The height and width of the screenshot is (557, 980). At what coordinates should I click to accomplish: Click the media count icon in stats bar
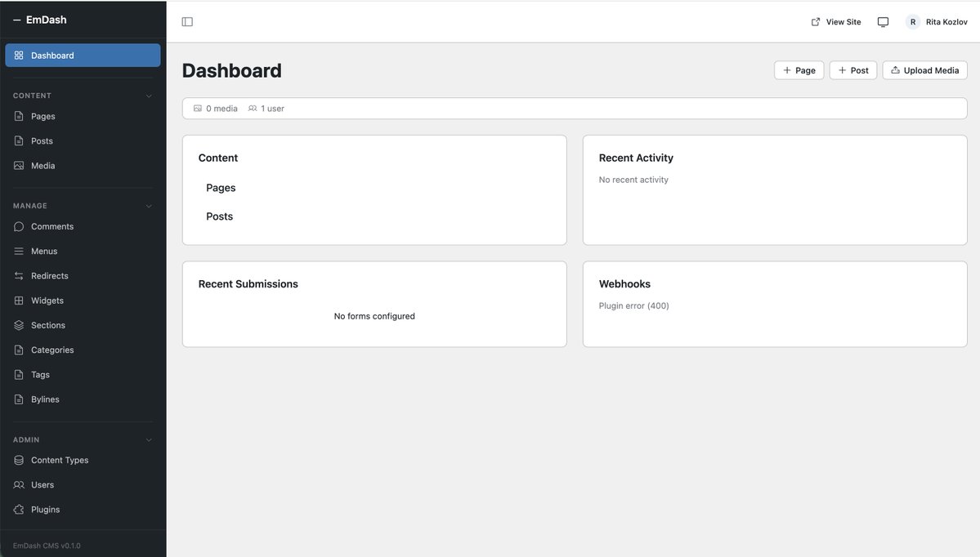click(198, 109)
